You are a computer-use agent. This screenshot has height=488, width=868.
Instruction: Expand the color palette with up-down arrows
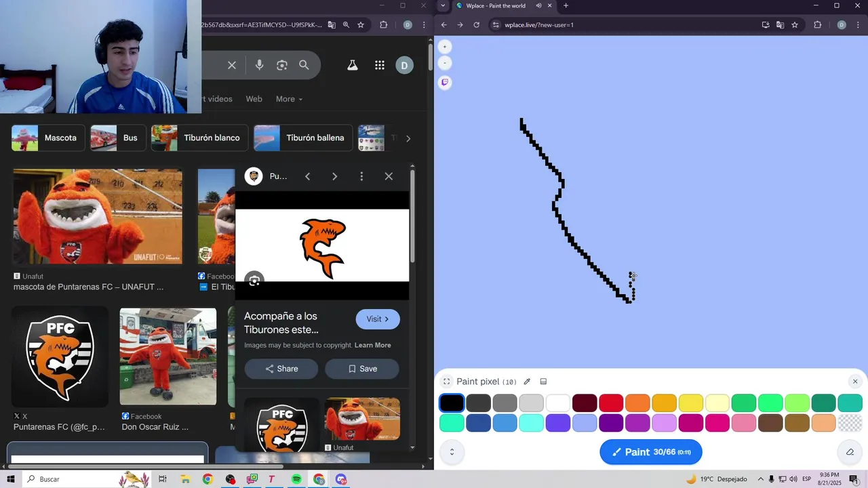tap(452, 452)
